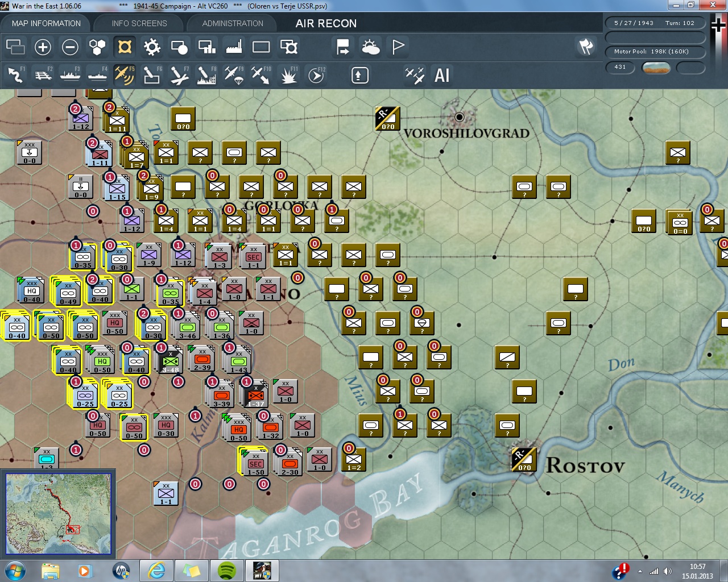This screenshot has width=728, height=582.
Task: Switch to the Info Screens tab
Action: pyautogui.click(x=139, y=23)
